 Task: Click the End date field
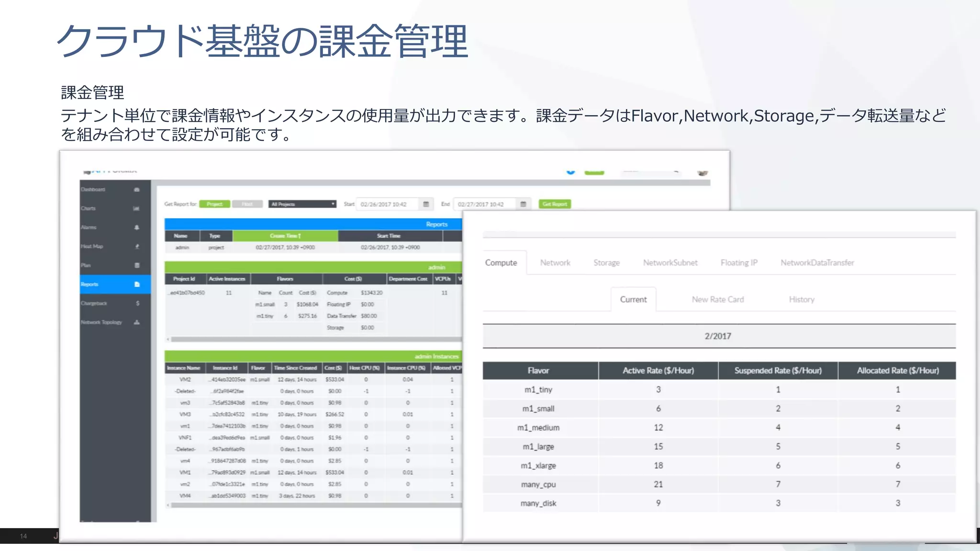click(x=485, y=204)
